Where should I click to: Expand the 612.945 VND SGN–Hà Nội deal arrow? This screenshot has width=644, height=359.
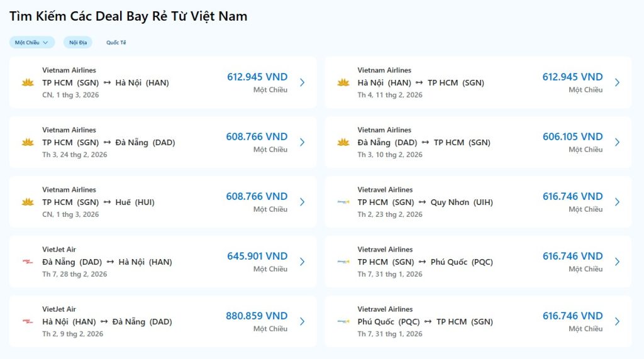pos(302,82)
